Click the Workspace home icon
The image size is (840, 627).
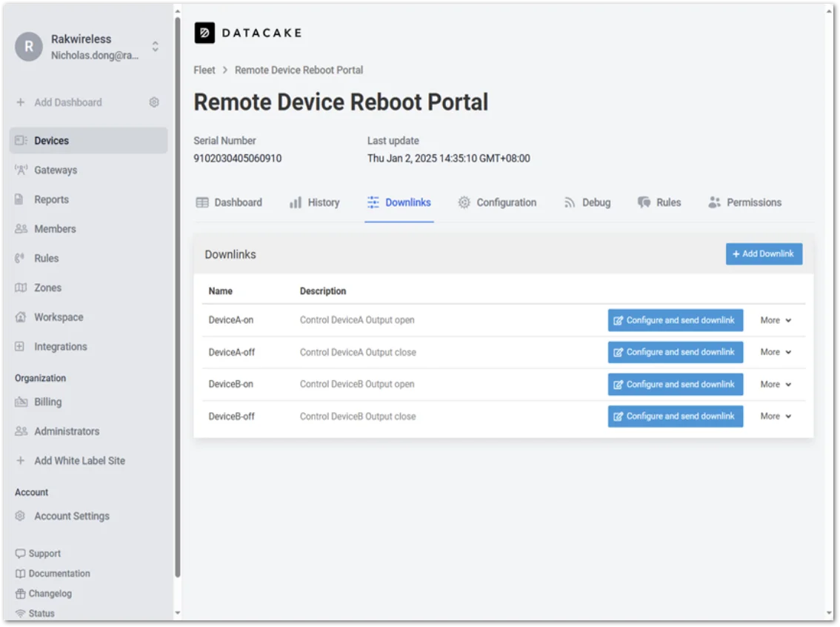coord(20,317)
